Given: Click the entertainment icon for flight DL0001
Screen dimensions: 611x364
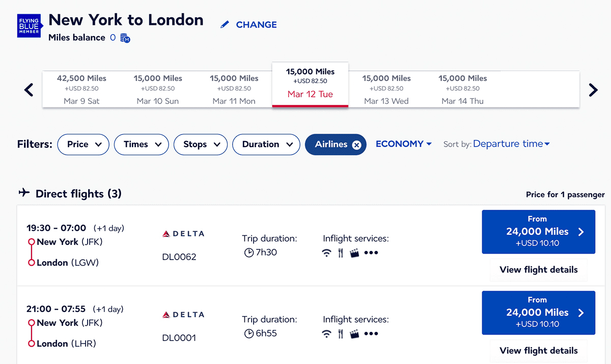Looking at the screenshot, I should click(355, 334).
